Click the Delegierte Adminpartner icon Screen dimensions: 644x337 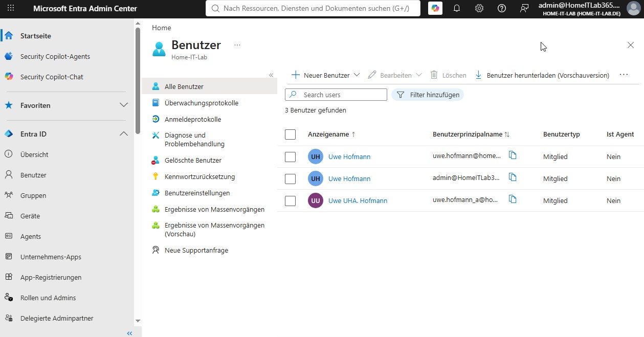coord(9,318)
